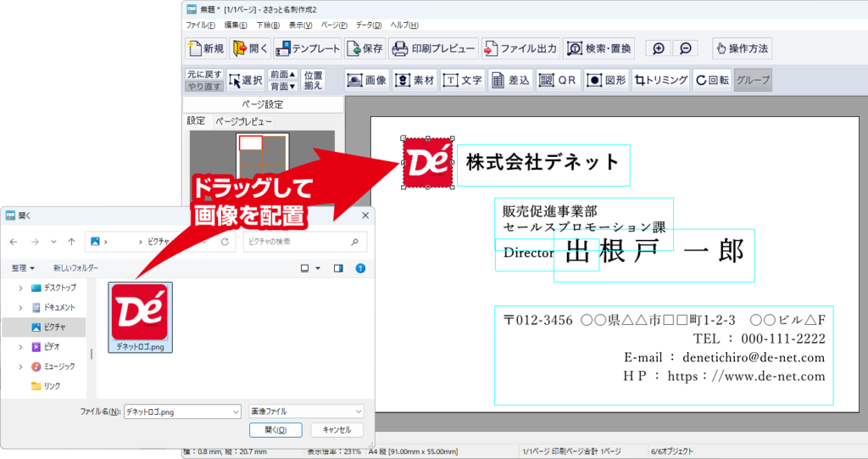Image resolution: width=868 pixels, height=459 pixels.
Task: Open 検索・置換 (Find and Replace)
Action: pos(598,48)
